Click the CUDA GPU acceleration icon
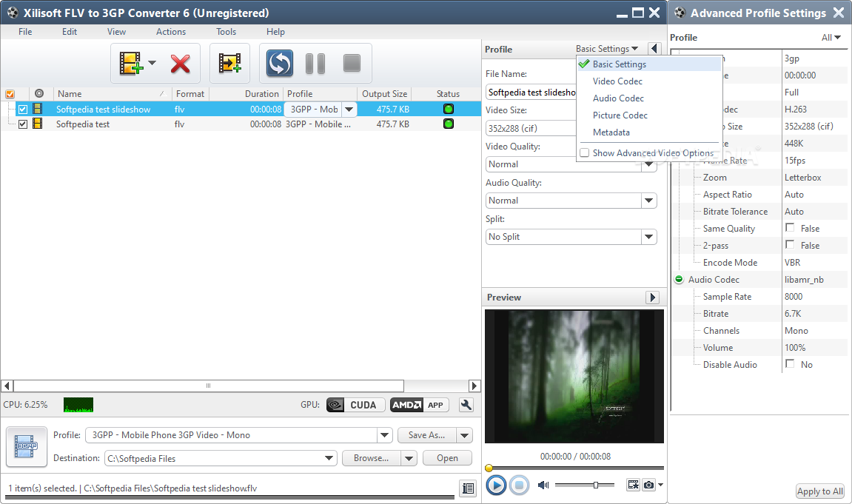 [355, 405]
